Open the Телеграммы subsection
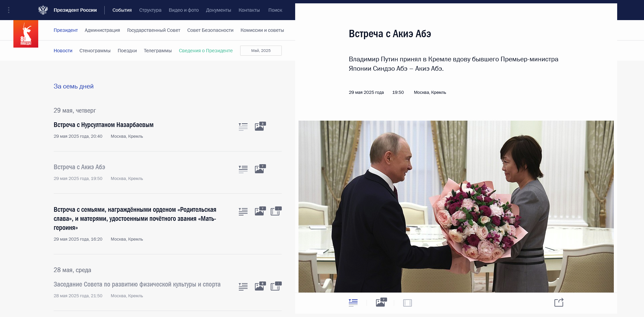644x317 pixels. coord(158,51)
